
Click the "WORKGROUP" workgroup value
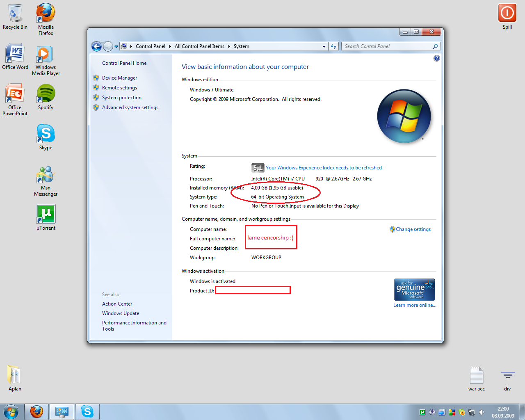pyautogui.click(x=266, y=258)
